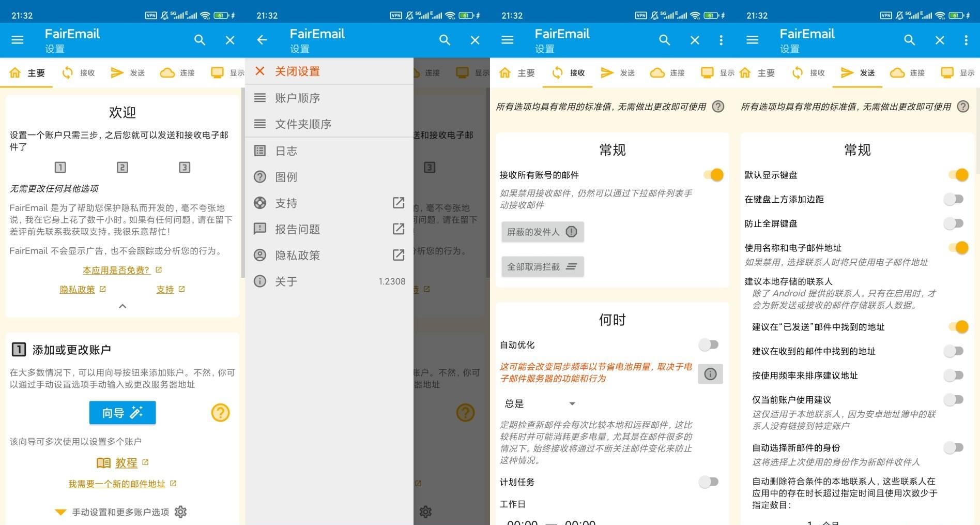Collapse the 欢迎 card with the up chevron
This screenshot has height=525, width=980.
point(122,306)
